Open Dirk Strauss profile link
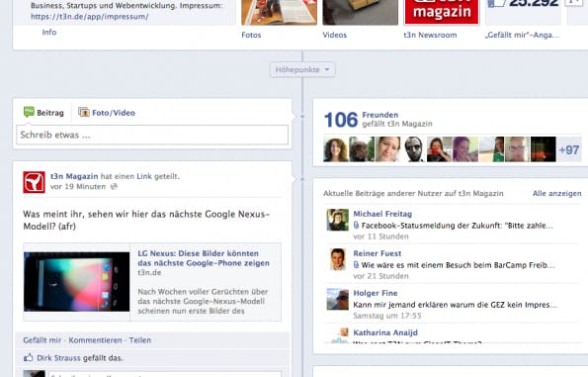Viewport: 588px width, 377px height. coord(59,358)
